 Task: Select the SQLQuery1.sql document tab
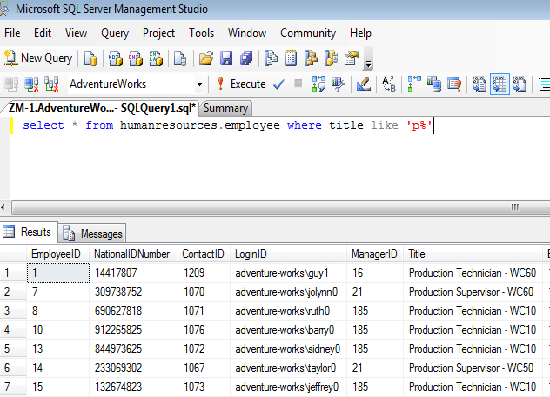(x=102, y=108)
